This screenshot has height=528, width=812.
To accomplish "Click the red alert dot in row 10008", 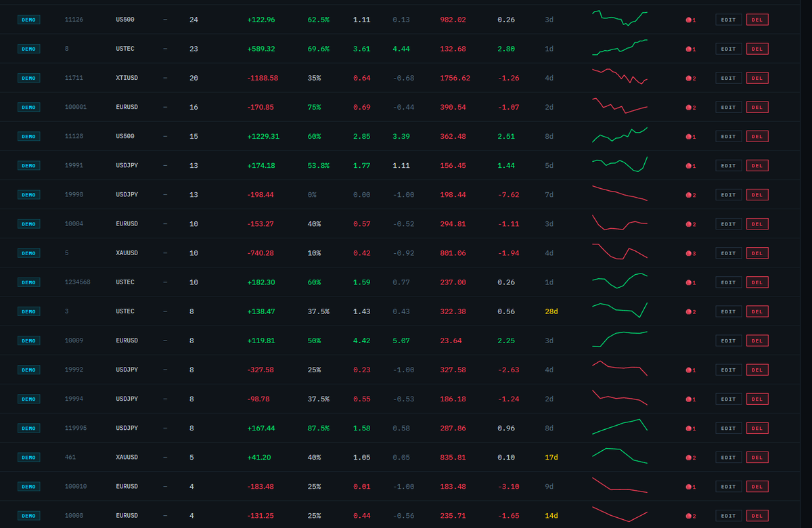I will coord(689,515).
